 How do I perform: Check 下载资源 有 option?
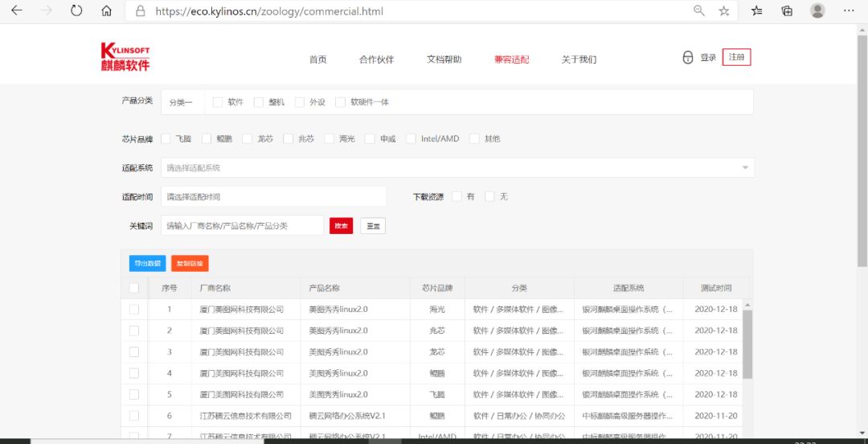click(457, 196)
